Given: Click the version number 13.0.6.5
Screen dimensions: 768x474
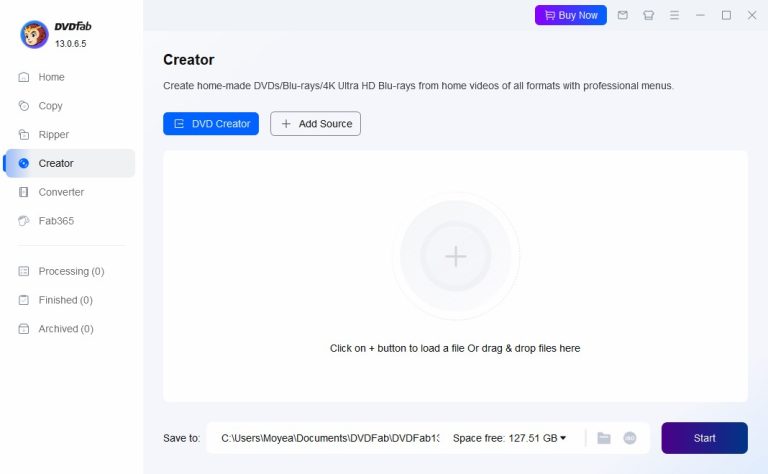Looking at the screenshot, I should (x=71, y=44).
